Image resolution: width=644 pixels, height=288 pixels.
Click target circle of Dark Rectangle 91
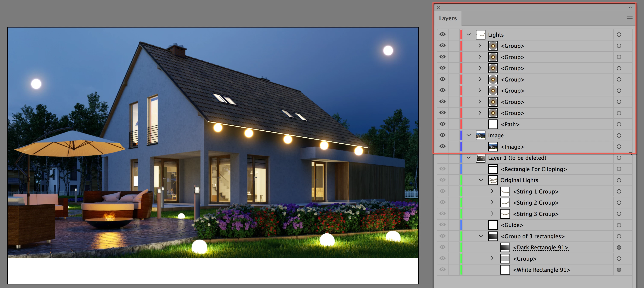(619, 247)
